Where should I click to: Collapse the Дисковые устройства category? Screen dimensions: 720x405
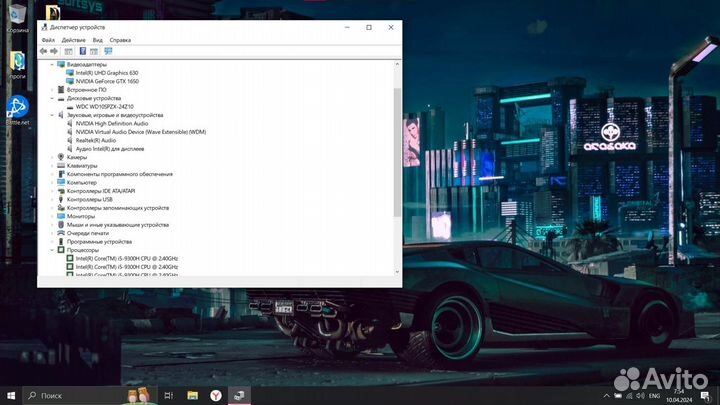pos(52,98)
